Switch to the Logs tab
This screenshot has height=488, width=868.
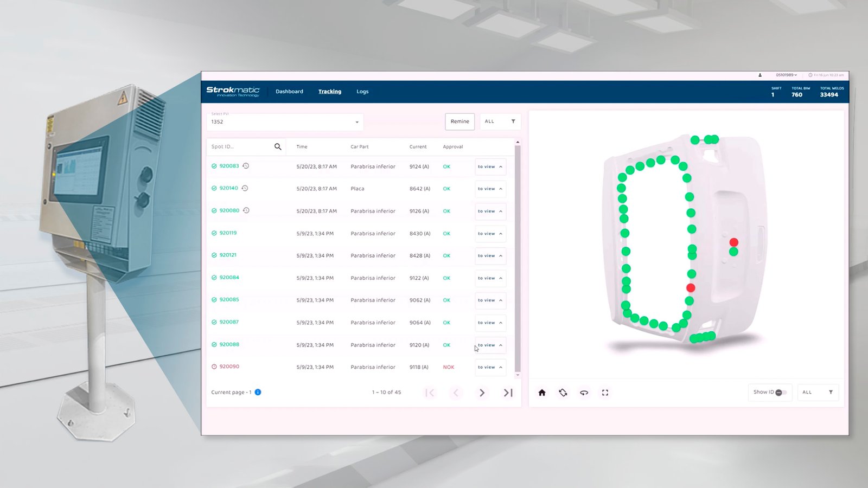pos(362,92)
